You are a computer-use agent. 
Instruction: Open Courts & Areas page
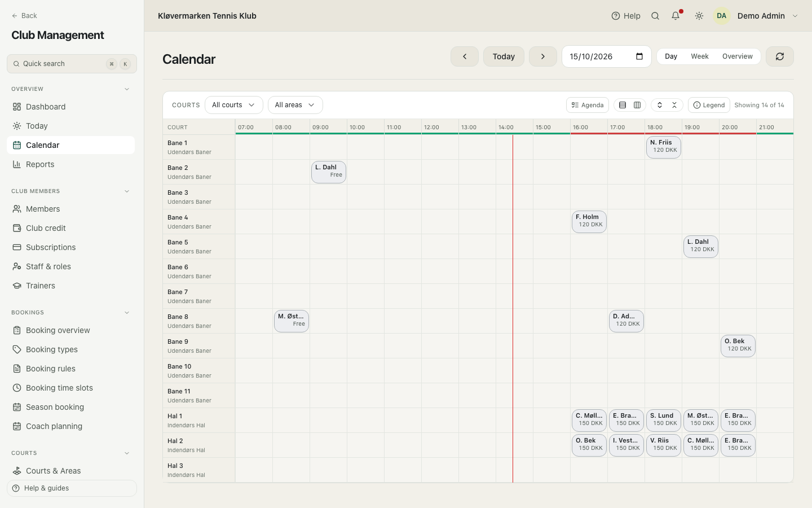70,471
